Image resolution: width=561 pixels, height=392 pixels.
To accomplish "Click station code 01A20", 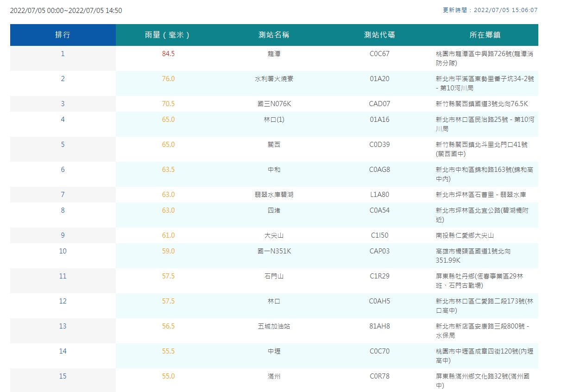I will pyautogui.click(x=379, y=79).
